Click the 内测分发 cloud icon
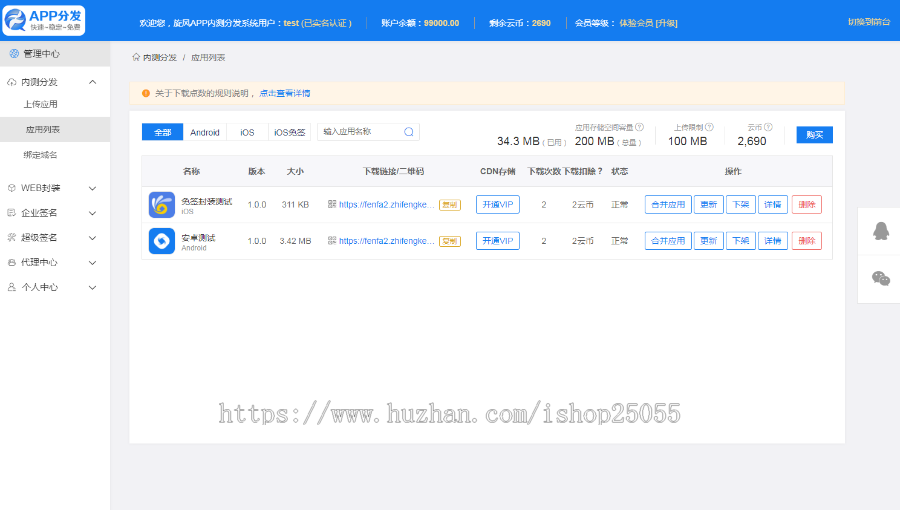This screenshot has width=900, height=510. click(11, 83)
